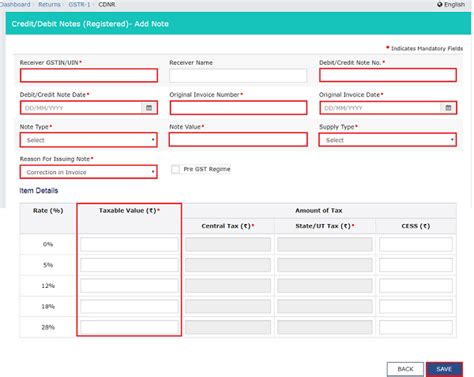Focus the Receiver Name field
Viewport: 474px width, 377px height.
pyautogui.click(x=238, y=76)
